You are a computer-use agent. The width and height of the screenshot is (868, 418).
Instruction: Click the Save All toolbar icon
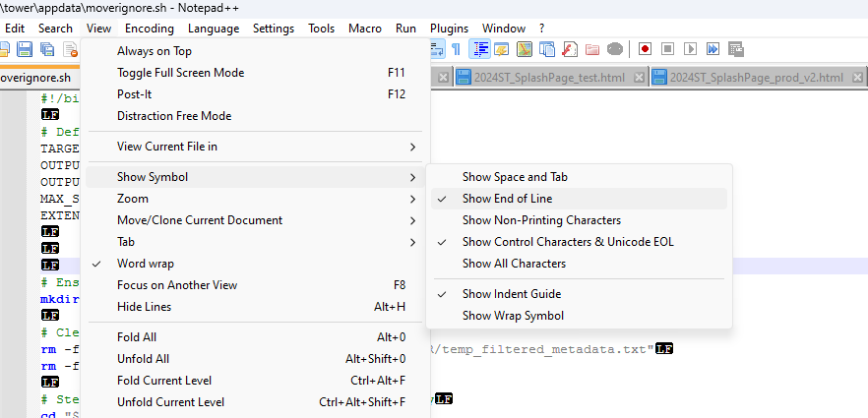pos(47,49)
